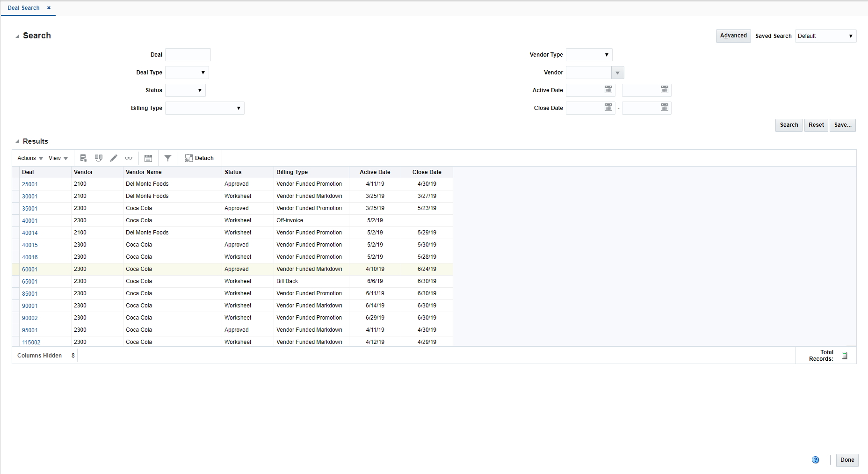Click the Reset button
The height and width of the screenshot is (474, 868).
pos(816,125)
